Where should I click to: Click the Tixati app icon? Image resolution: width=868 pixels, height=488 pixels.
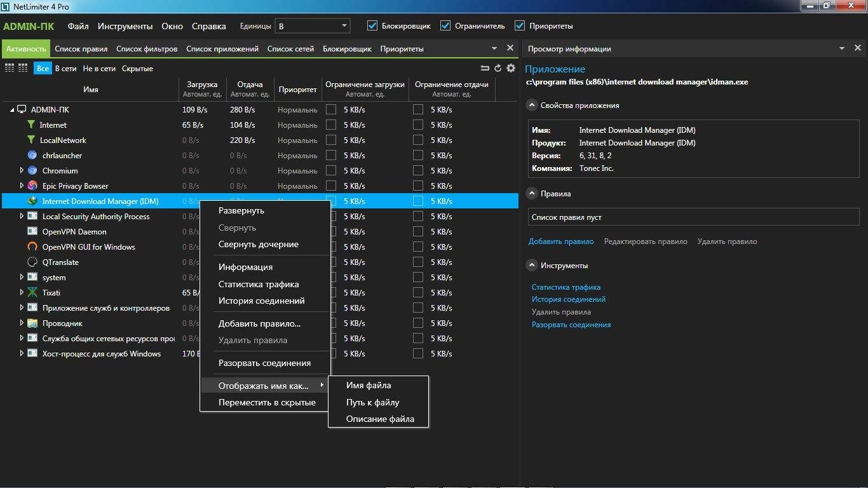32,293
